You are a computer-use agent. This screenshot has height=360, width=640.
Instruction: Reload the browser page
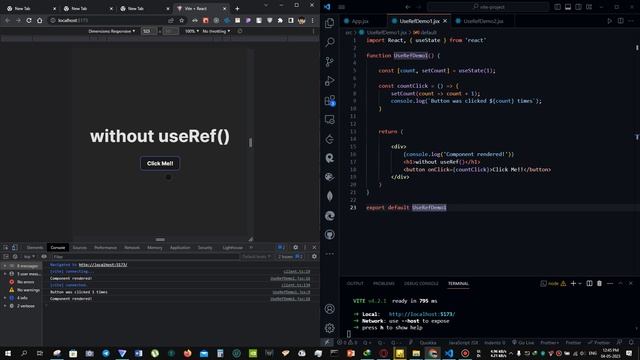[29, 20]
